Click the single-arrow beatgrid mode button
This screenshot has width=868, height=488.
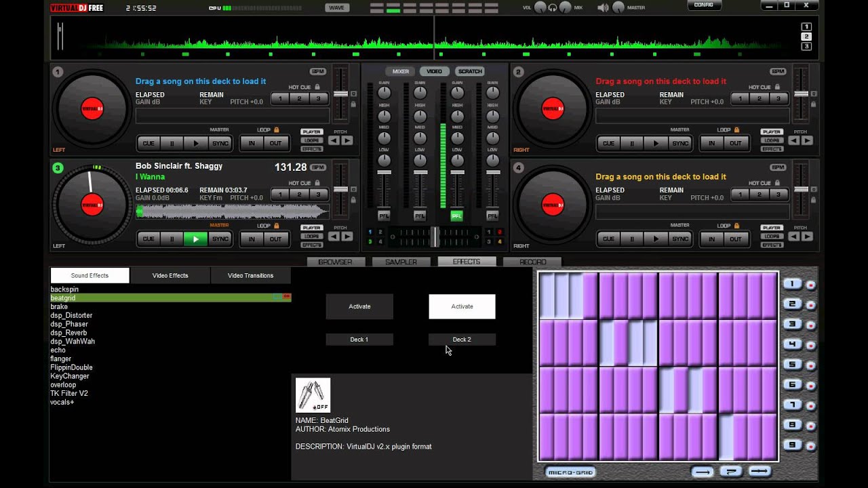coord(703,472)
